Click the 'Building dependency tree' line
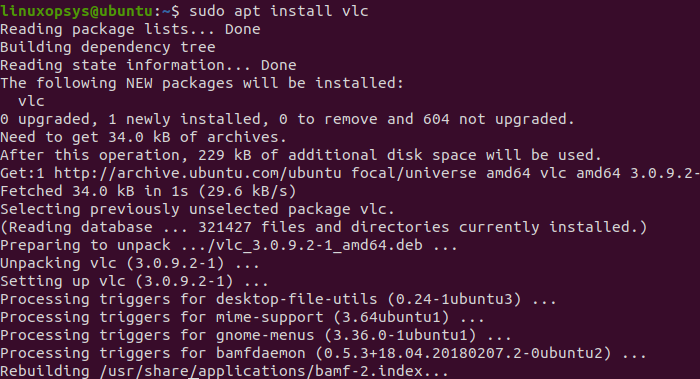Viewport: 700px width, 379px height. [x=108, y=47]
